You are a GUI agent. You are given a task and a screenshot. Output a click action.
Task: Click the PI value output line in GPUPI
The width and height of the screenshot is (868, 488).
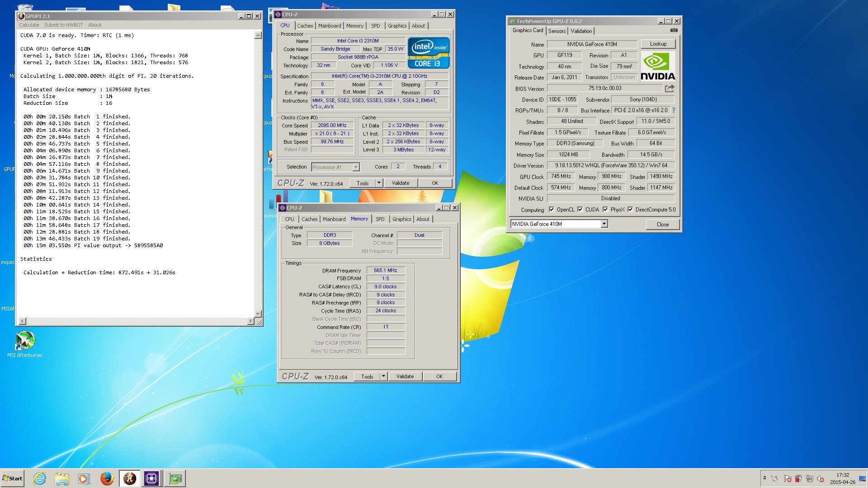(93, 245)
